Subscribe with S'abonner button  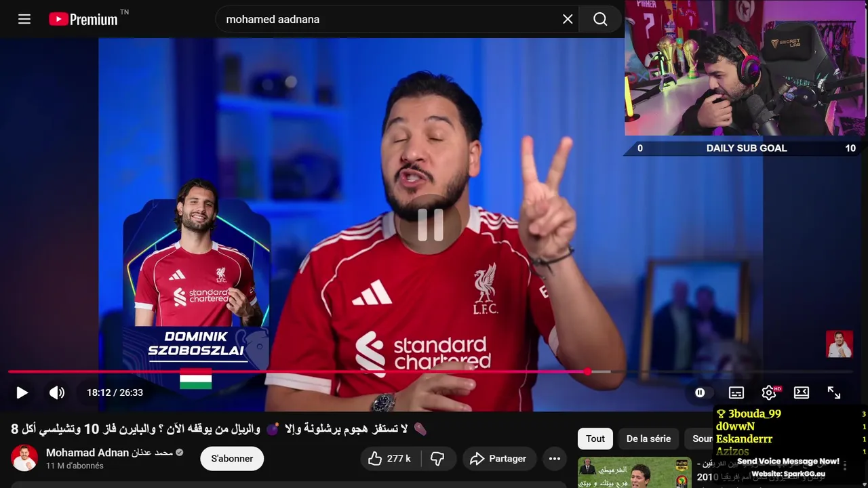pyautogui.click(x=232, y=459)
